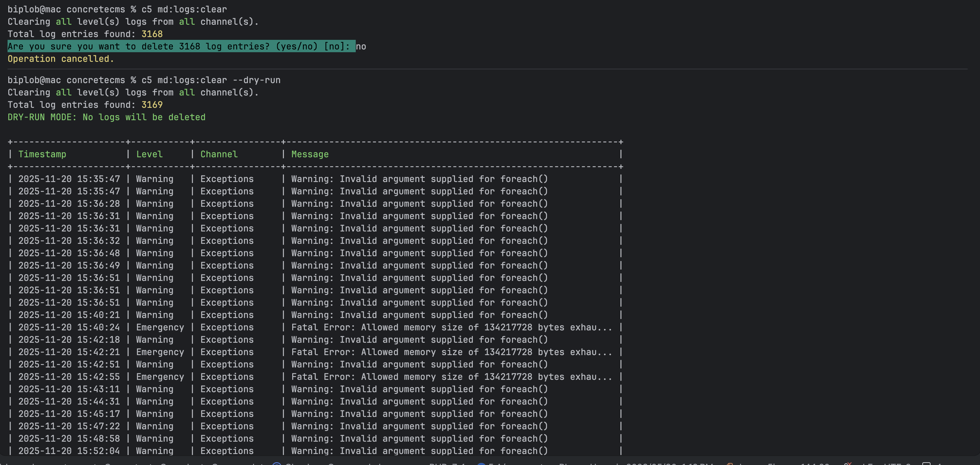The width and height of the screenshot is (980, 465).
Task: Click the 3169 log entries count
Action: coord(152,105)
